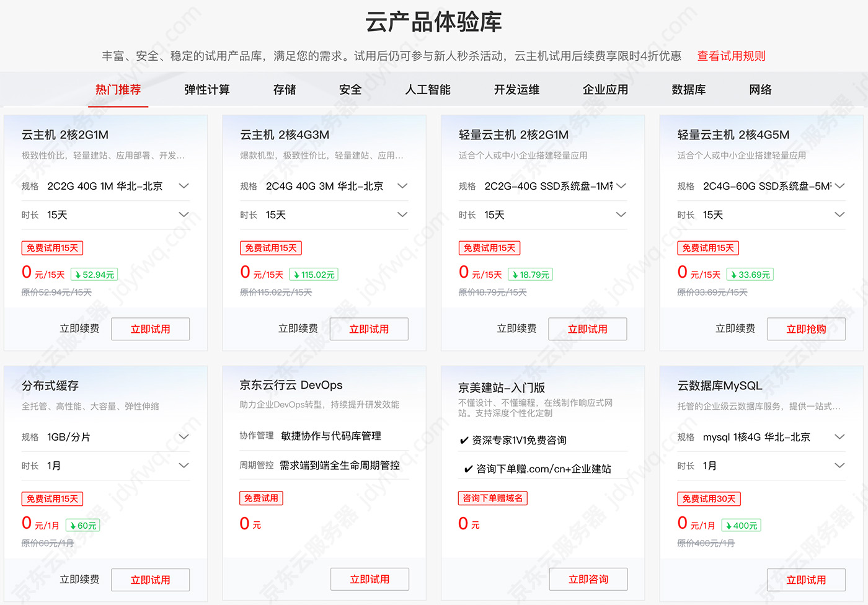The height and width of the screenshot is (605, 868).
Task: Click 原价400元/1月 strikethrough price
Action: [706, 544]
